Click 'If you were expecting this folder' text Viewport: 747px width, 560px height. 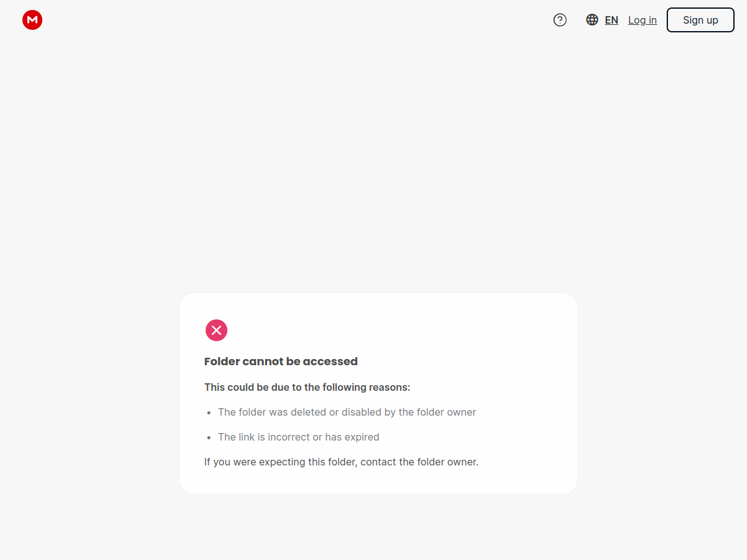point(341,462)
